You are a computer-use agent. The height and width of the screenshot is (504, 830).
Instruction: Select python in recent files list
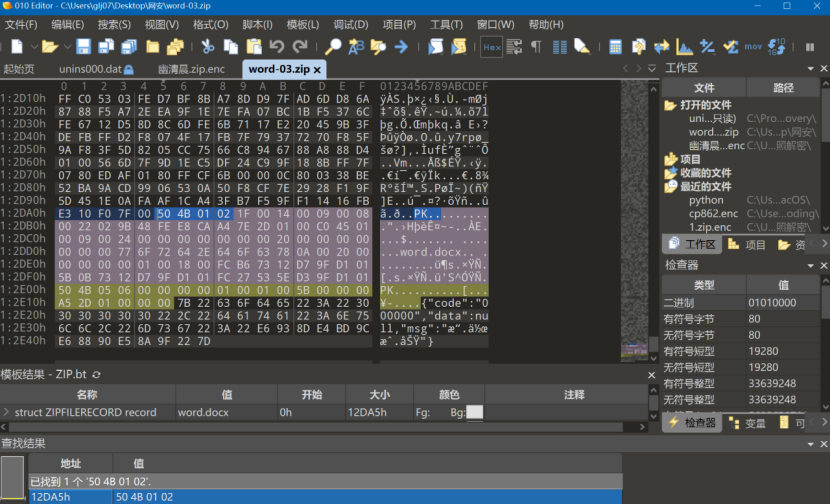(x=706, y=200)
